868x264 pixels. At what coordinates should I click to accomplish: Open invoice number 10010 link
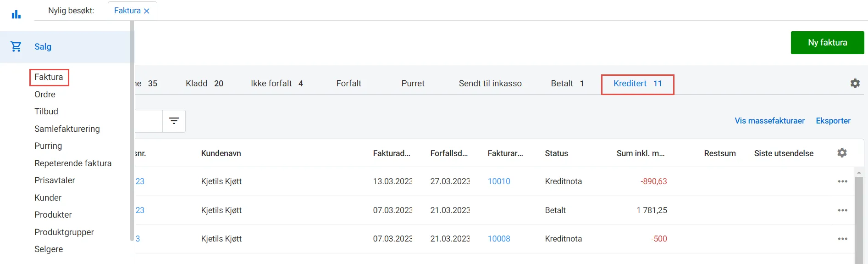(x=499, y=181)
